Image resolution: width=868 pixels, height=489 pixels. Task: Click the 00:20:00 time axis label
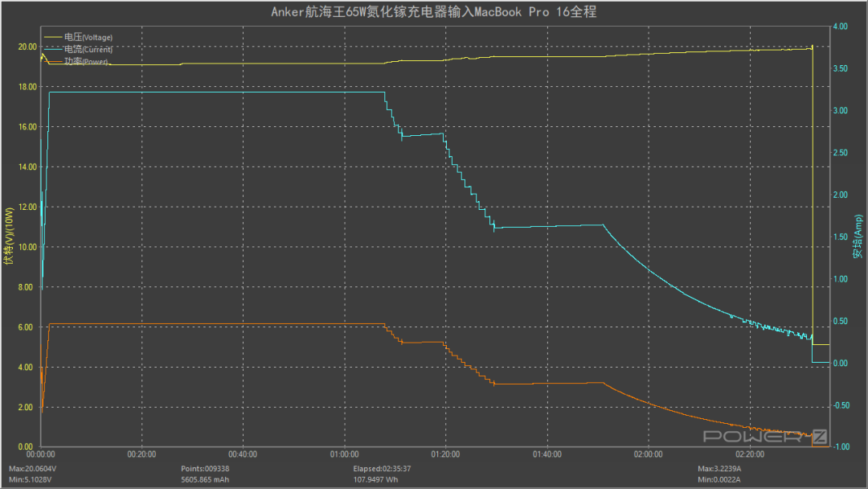(141, 454)
